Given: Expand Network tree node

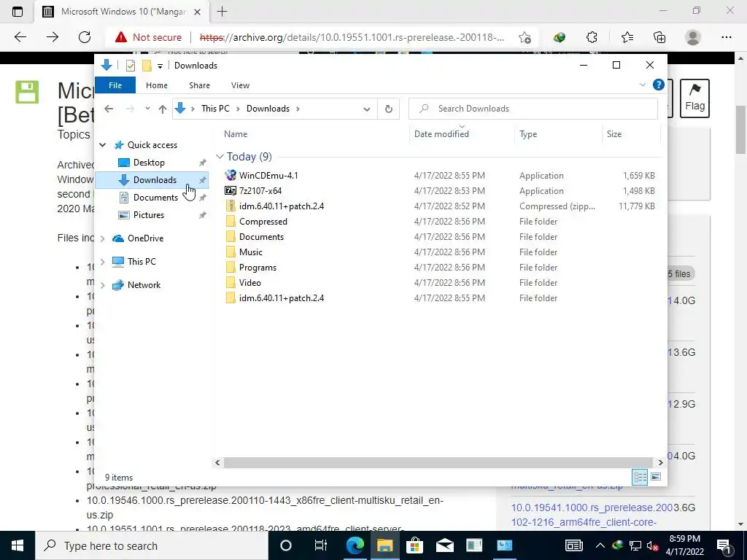Looking at the screenshot, I should coord(102,285).
